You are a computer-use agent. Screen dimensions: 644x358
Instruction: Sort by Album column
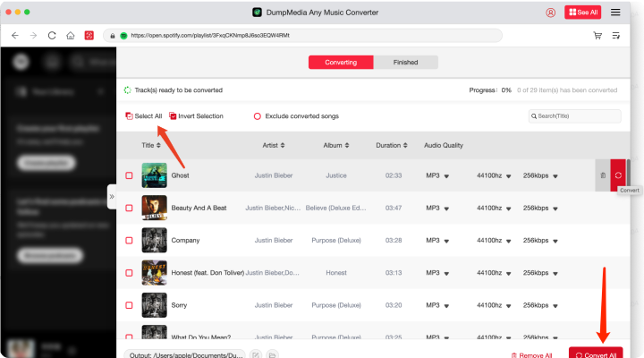click(x=336, y=145)
